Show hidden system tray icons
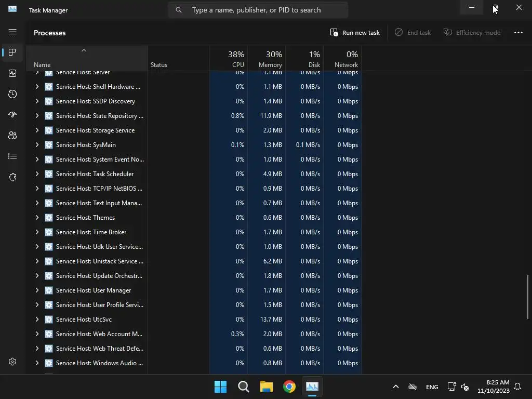The height and width of the screenshot is (399, 532). 395,387
